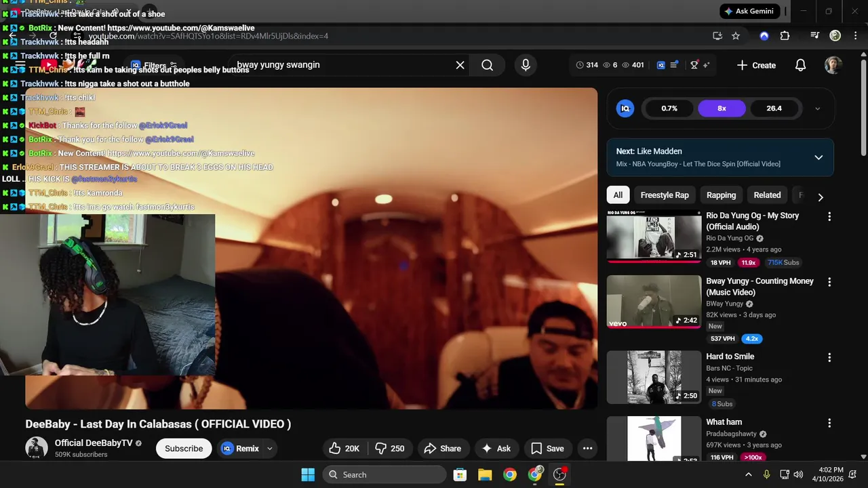The height and width of the screenshot is (488, 868).
Task: Open the Remix dropdown arrow
Action: 269,448
